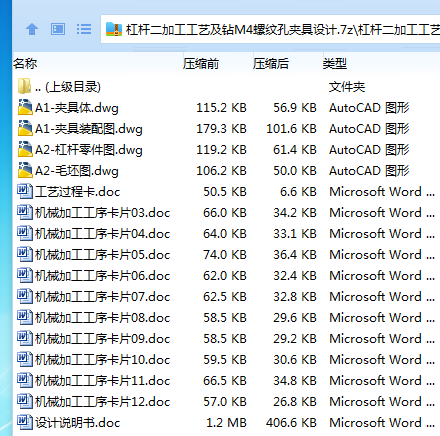
Task: Click AutoCAD 图形 type for A1-夹具体.dwg
Action: pyautogui.click(x=369, y=108)
